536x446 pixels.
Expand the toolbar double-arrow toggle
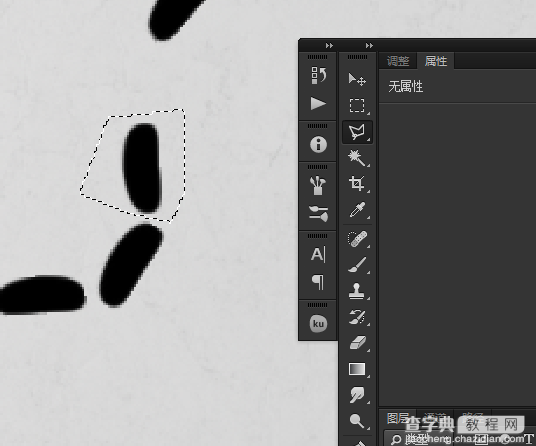(x=369, y=45)
